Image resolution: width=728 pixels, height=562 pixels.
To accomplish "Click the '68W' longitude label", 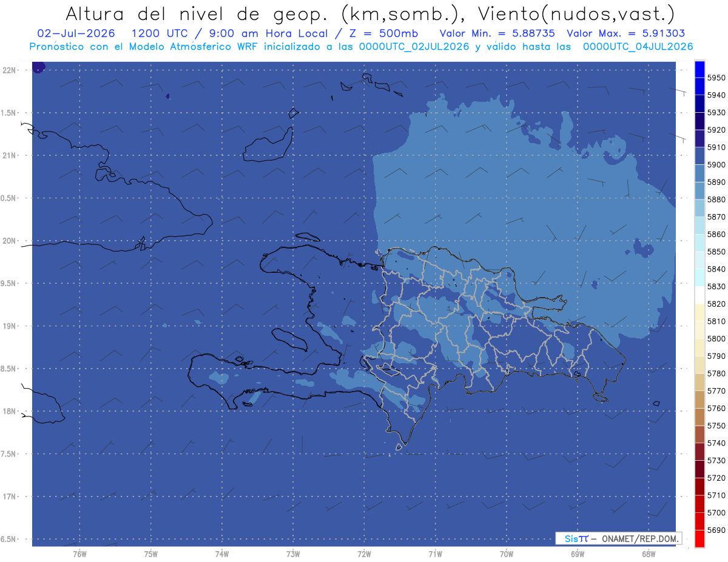I will pos(649,554).
